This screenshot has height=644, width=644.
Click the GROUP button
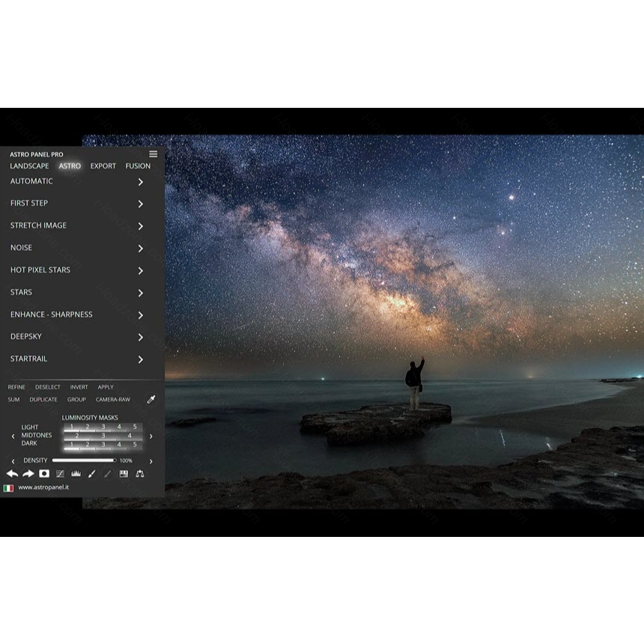click(76, 399)
